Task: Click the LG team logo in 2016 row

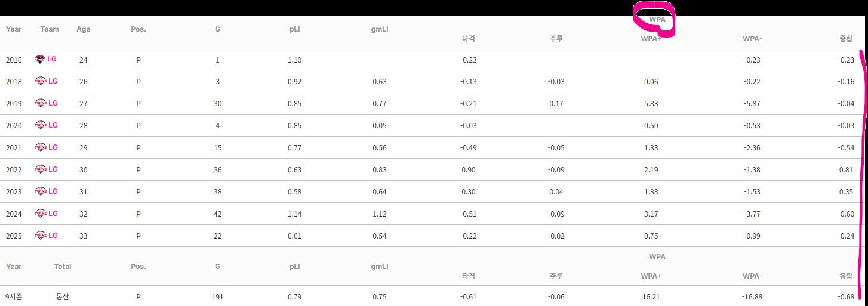Action: [x=40, y=60]
